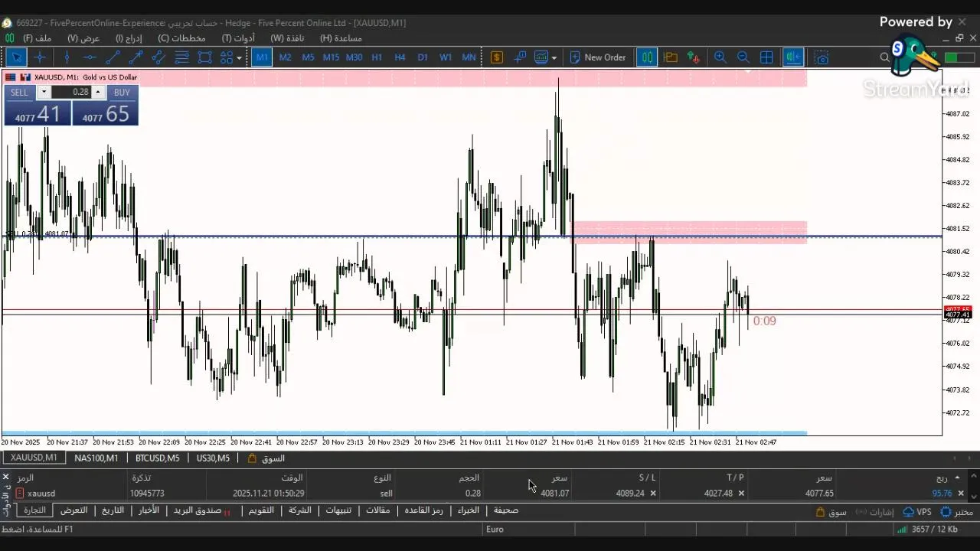Switch to NAS100,M1 chart tab
The image size is (980, 551).
pyautogui.click(x=96, y=458)
